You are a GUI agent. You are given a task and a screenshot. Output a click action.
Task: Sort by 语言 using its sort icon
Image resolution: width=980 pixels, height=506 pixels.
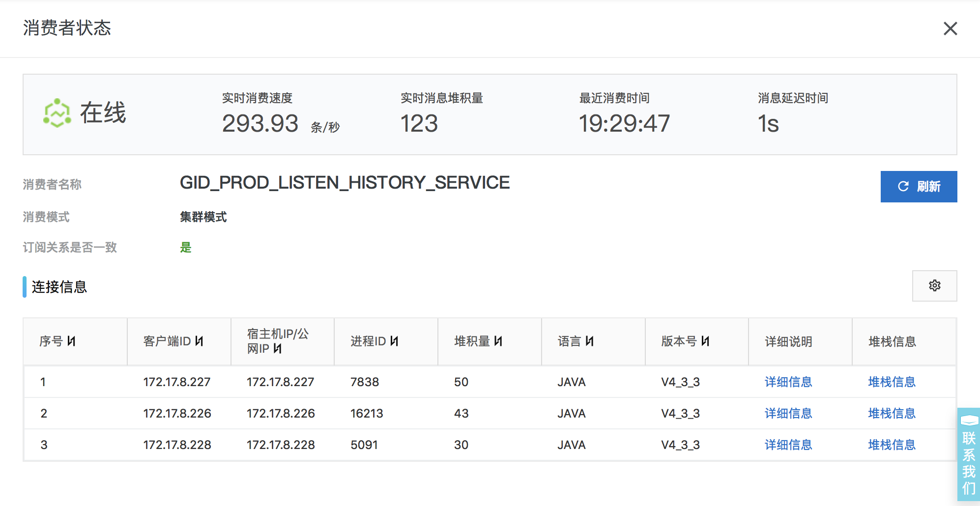pos(590,341)
